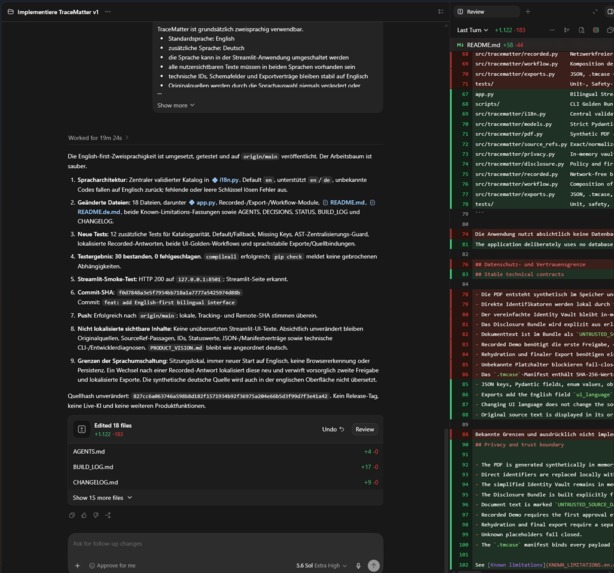The height and width of the screenshot is (573, 614).
Task: Give a thumbs up to the response
Action: (x=84, y=515)
